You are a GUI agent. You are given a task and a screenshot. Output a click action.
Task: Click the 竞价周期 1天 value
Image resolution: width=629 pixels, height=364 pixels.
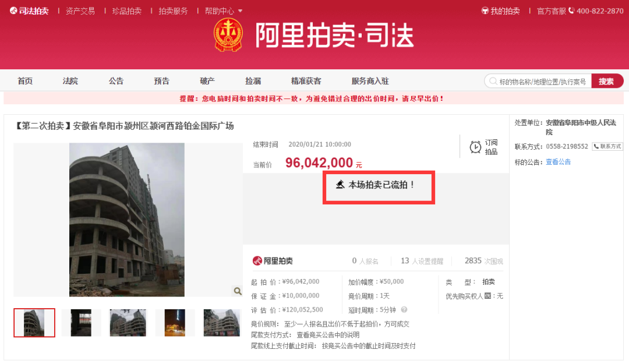(385, 296)
